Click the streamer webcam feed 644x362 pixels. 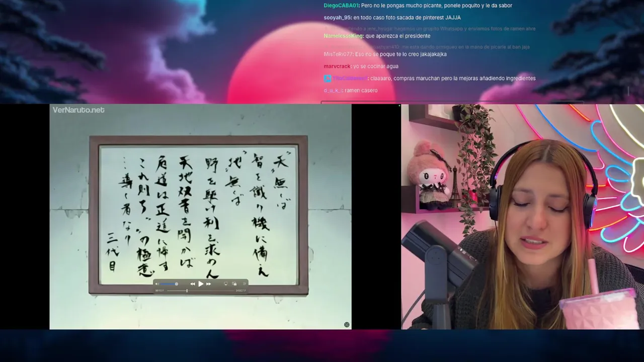[522, 217]
